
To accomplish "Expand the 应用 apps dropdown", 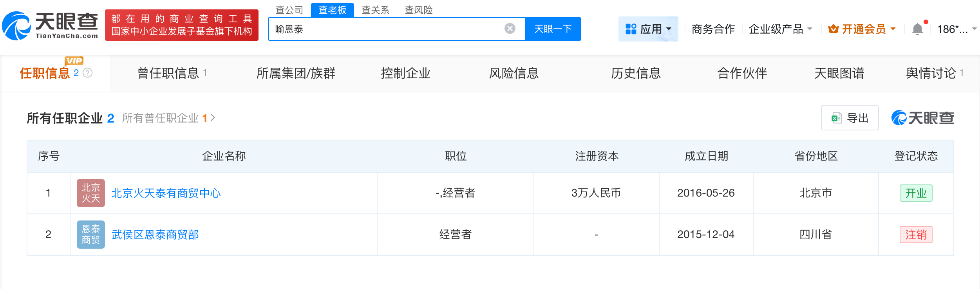I will (648, 29).
